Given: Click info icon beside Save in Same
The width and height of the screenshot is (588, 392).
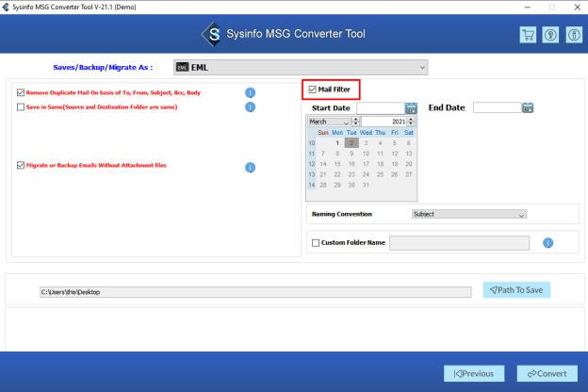Looking at the screenshot, I should tap(250, 107).
